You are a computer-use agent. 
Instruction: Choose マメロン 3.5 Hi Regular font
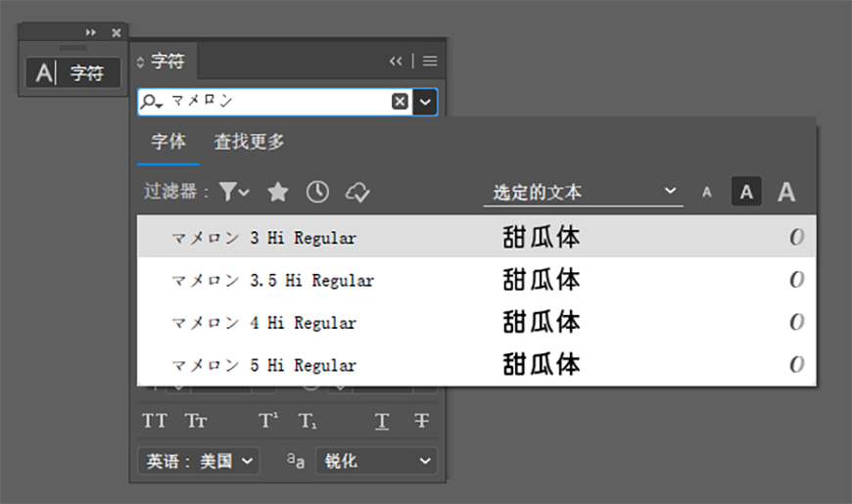(x=477, y=279)
